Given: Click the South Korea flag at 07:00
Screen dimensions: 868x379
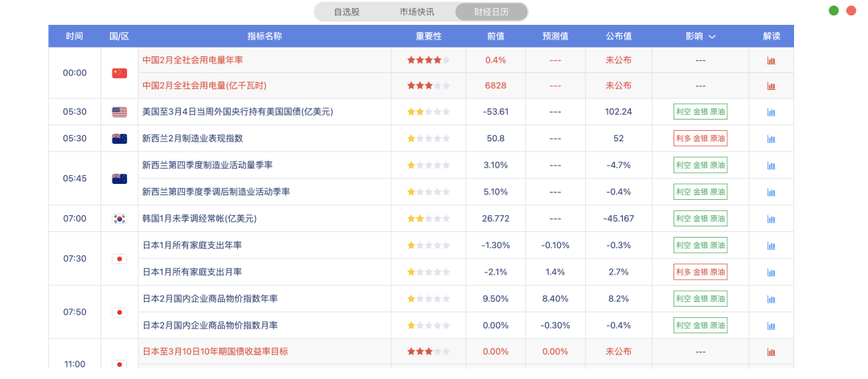Looking at the screenshot, I should [120, 218].
